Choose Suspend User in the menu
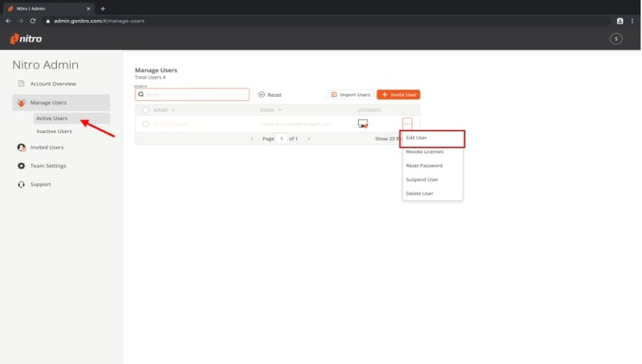 pos(433,180)
